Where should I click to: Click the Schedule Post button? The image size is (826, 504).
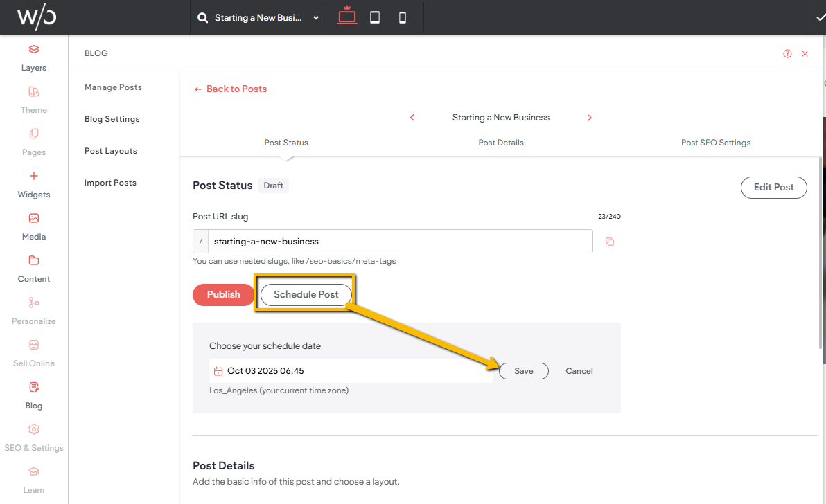(306, 295)
